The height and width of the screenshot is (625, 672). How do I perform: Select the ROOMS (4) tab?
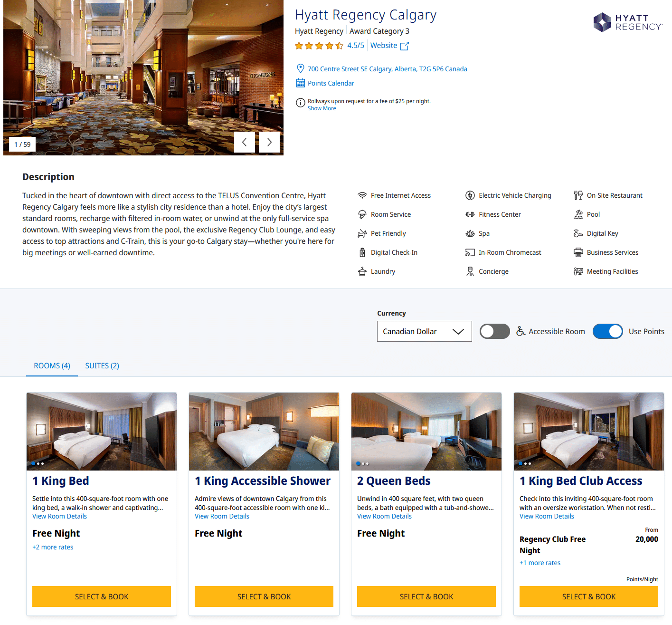click(x=52, y=365)
